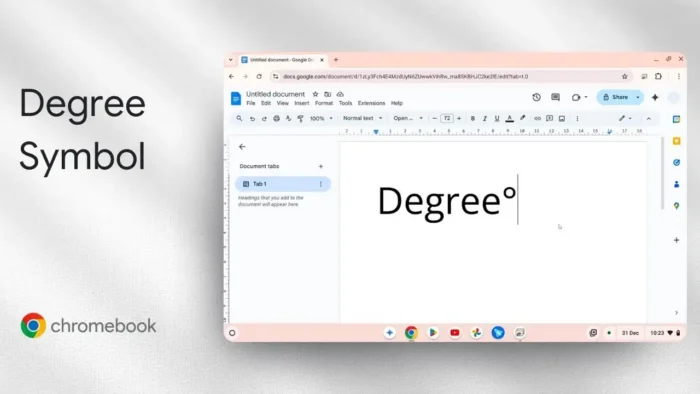Open the Format menu

324,103
